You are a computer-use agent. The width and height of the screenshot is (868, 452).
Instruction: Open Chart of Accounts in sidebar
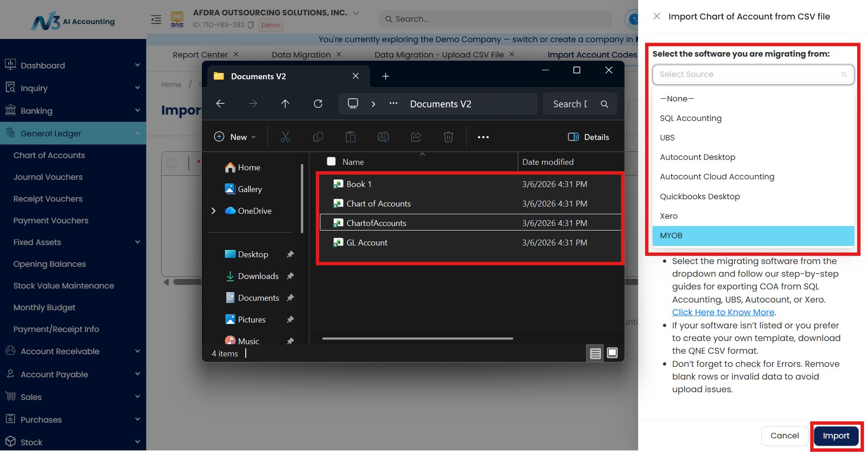tap(49, 155)
